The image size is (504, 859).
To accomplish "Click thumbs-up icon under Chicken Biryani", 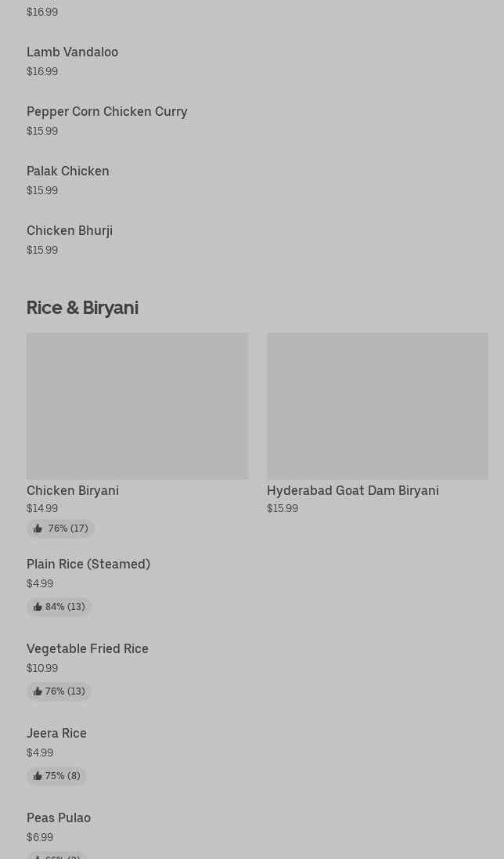I will coord(38,529).
